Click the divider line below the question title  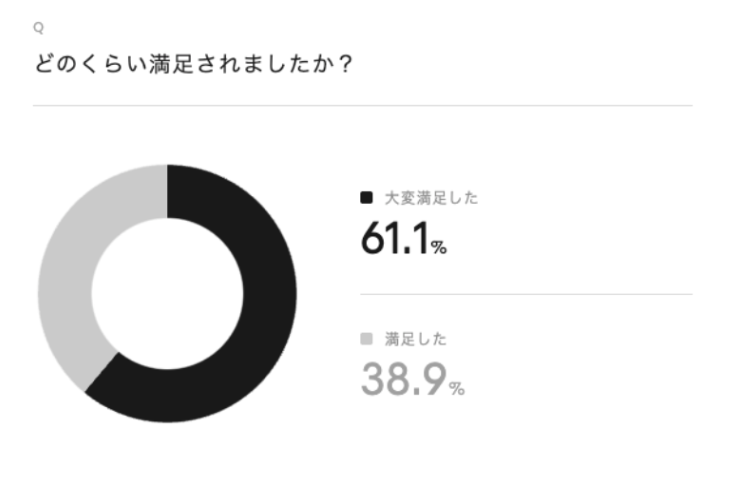362,106
